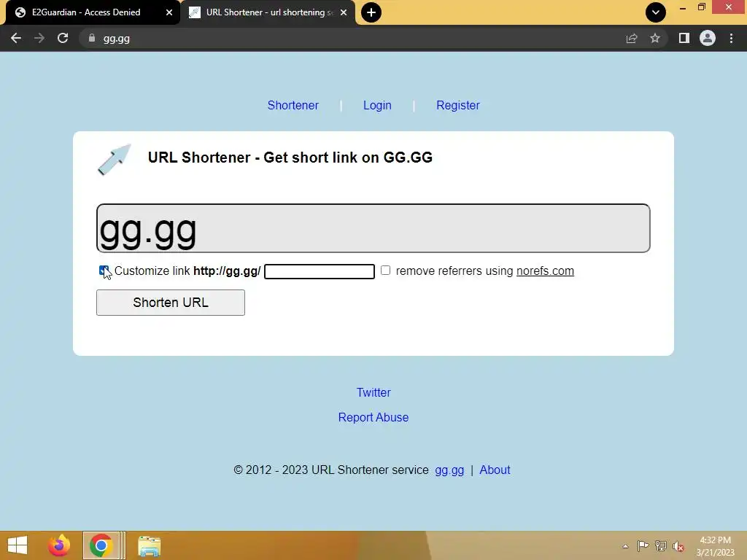This screenshot has height=560, width=747.
Task: Open the Register link
Action: [x=458, y=105]
